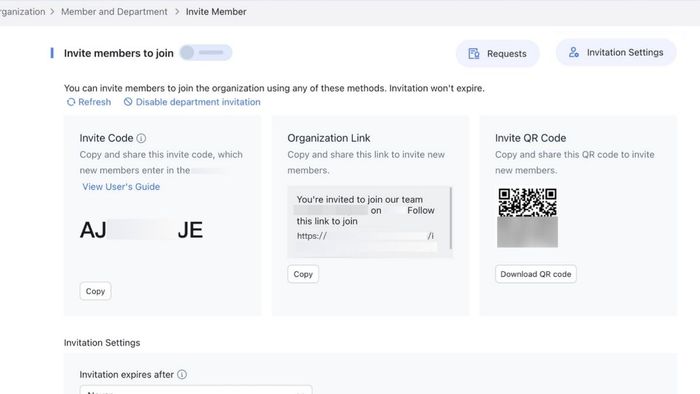The width and height of the screenshot is (700, 394).
Task: Click the Refresh circular arrow icon
Action: pos(71,102)
